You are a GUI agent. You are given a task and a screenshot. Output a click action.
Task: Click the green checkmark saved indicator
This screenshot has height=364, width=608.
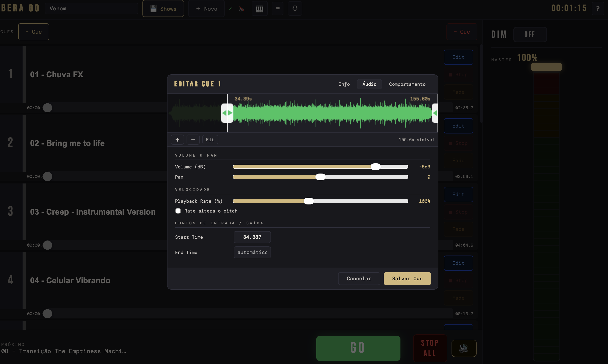[230, 9]
